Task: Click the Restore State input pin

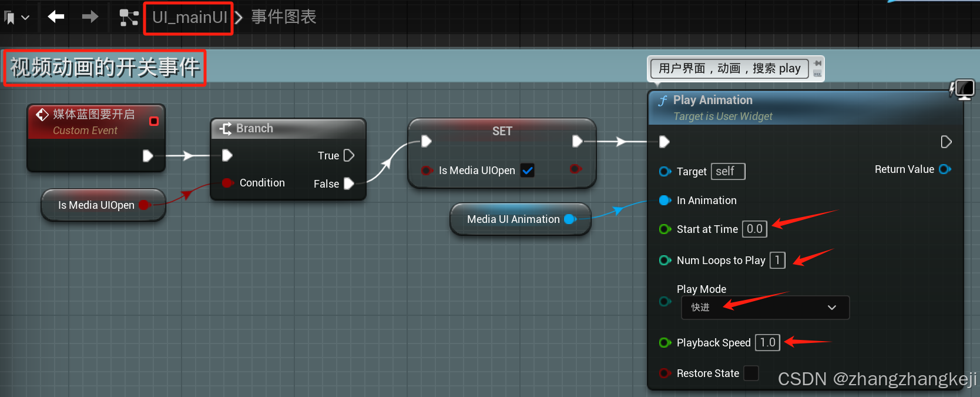Action: pos(665,373)
